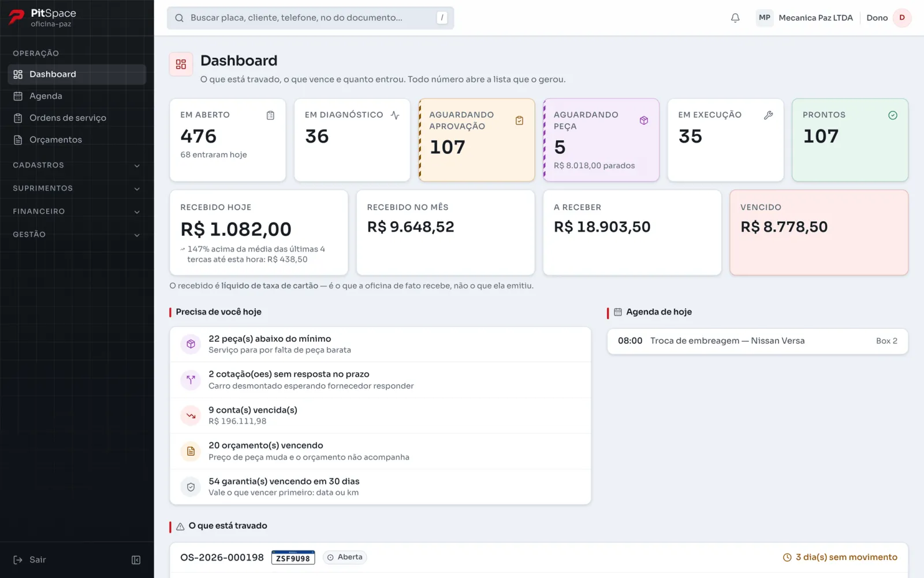Viewport: 924px width, 578px height.
Task: Click the package icon beside peças abaixo do mínimo
Action: coord(191,344)
